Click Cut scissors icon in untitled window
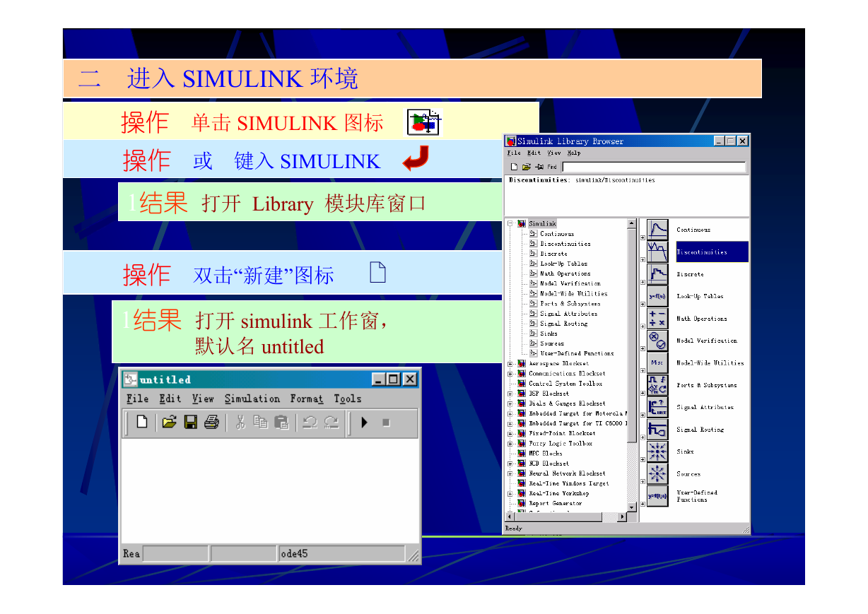Image resolution: width=868 pixels, height=614 pixels. [240, 422]
